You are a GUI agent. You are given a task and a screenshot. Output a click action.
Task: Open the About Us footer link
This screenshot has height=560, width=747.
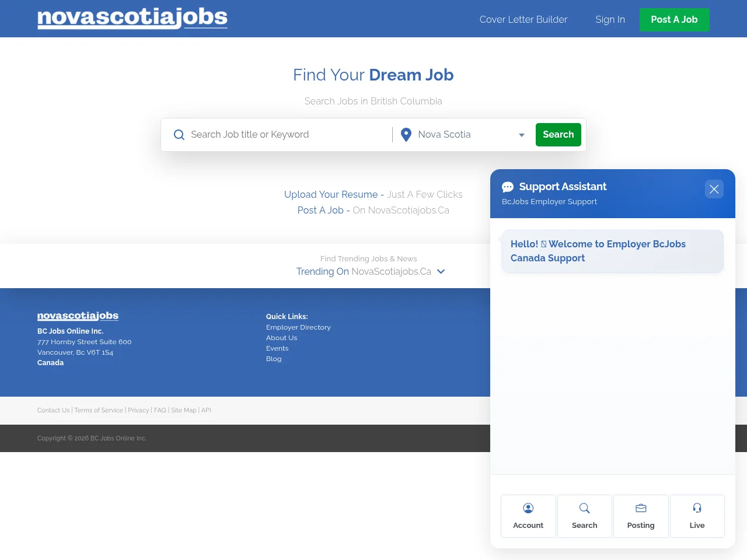281,338
